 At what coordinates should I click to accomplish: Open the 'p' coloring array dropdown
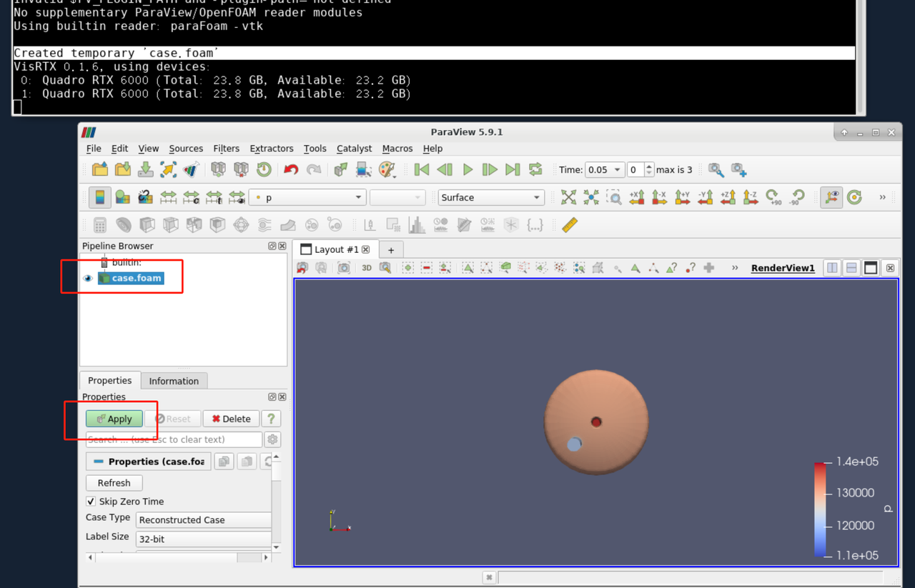click(307, 197)
